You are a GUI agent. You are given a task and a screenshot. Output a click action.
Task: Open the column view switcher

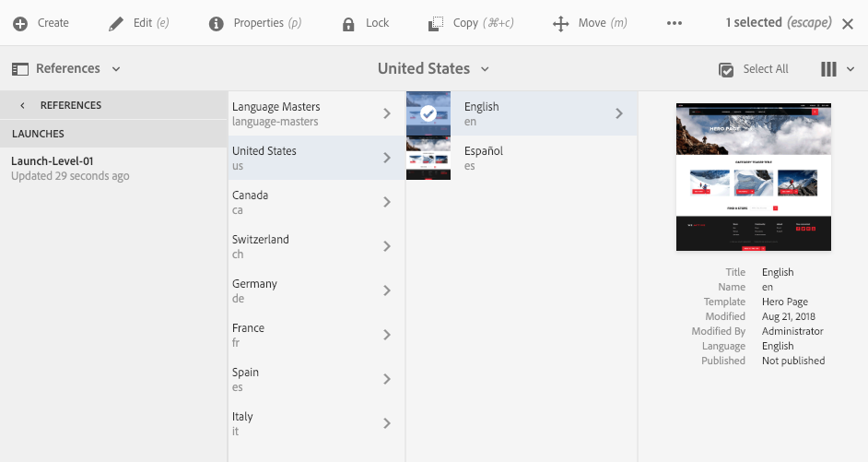coord(837,69)
